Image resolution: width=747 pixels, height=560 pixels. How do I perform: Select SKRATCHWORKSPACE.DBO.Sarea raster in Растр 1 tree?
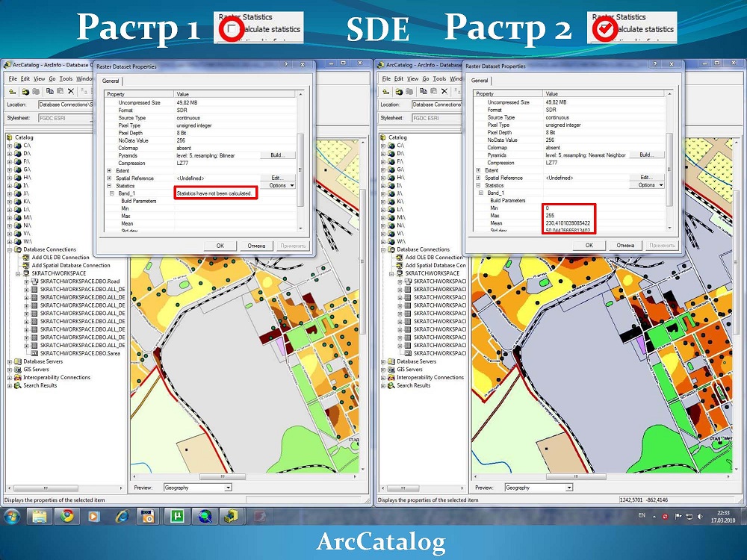pos(80,353)
